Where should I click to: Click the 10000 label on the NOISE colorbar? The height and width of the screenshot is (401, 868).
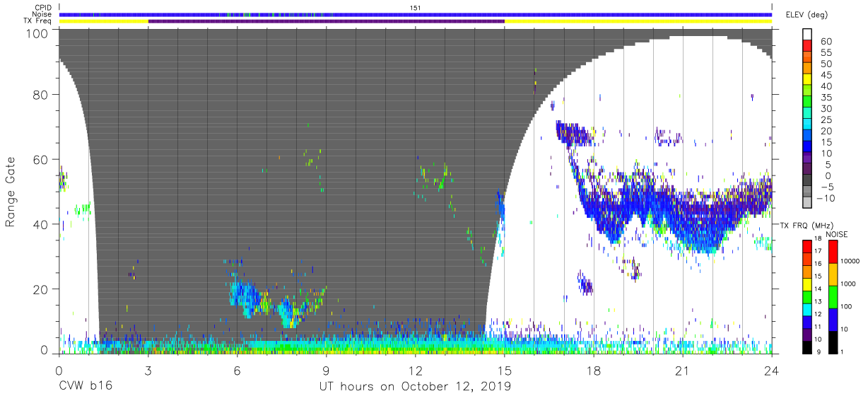(x=850, y=261)
